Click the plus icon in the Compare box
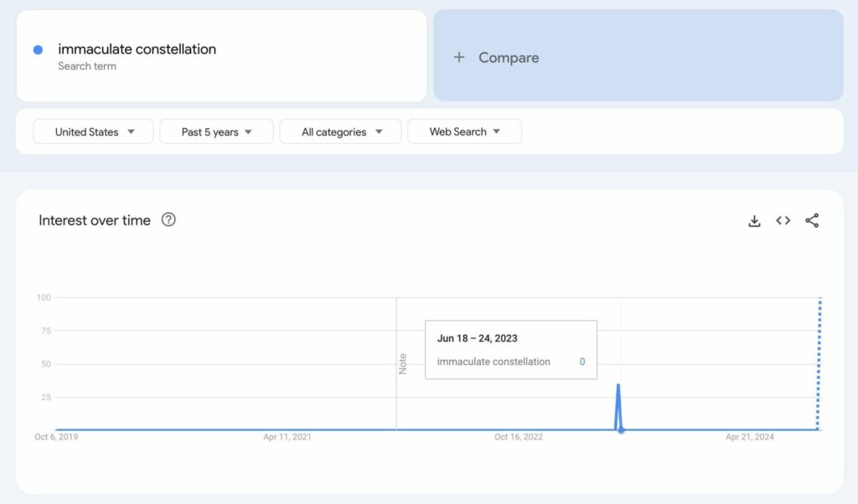 (458, 58)
